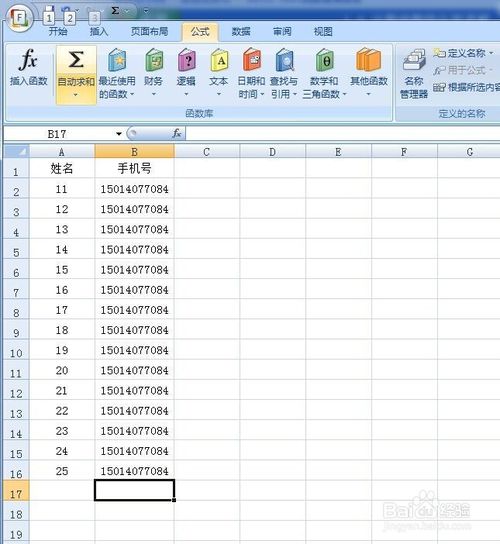This screenshot has width=500, height=544.
Task: Open Lookup and Reference (查找与引用) functions
Action: [284, 73]
